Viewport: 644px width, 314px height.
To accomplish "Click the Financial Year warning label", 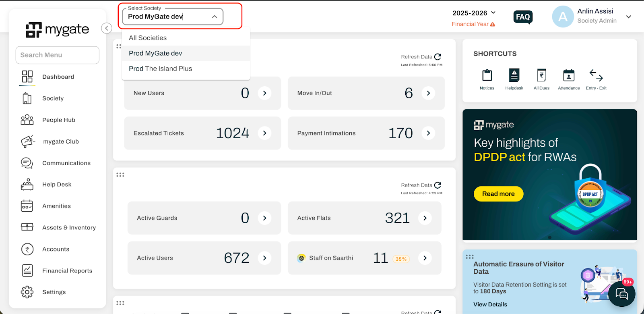I will coord(473,24).
